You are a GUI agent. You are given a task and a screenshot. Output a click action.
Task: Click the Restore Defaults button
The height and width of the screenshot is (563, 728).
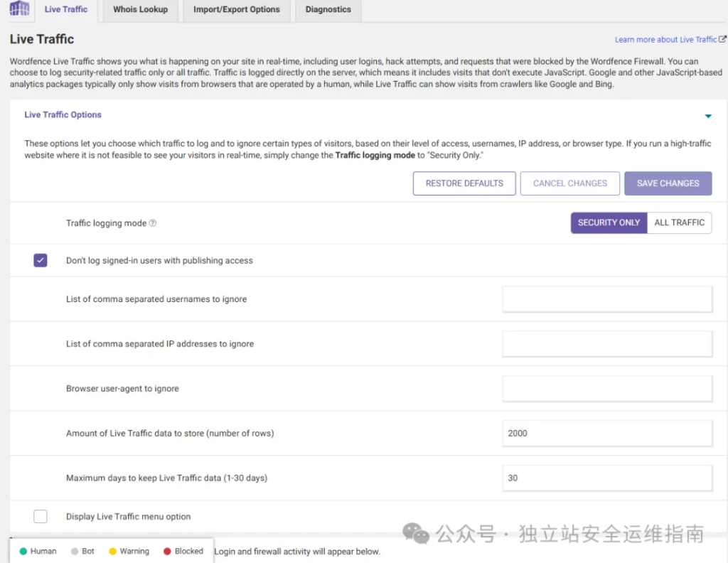pos(464,183)
